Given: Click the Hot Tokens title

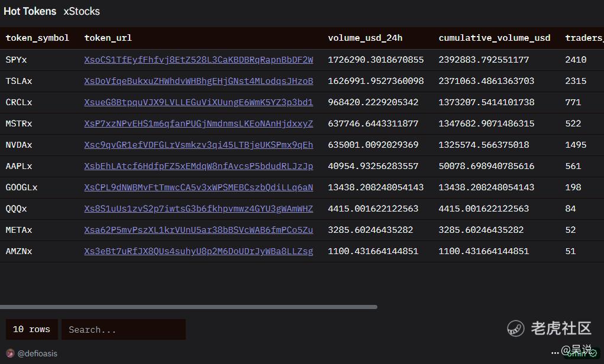Looking at the screenshot, I should tap(30, 11).
